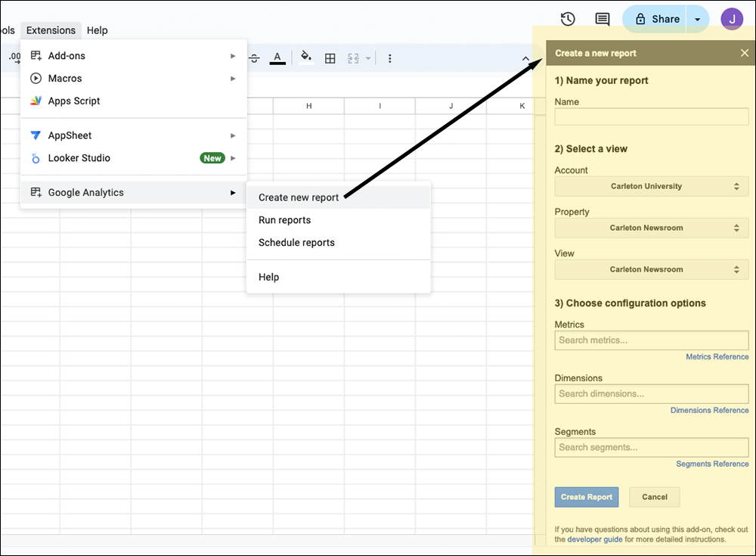Open version history clock icon

568,19
